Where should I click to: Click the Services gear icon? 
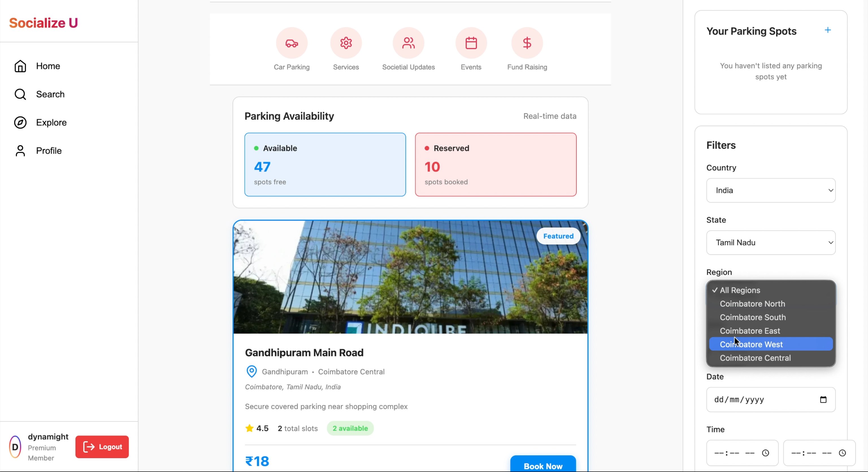[x=346, y=43]
